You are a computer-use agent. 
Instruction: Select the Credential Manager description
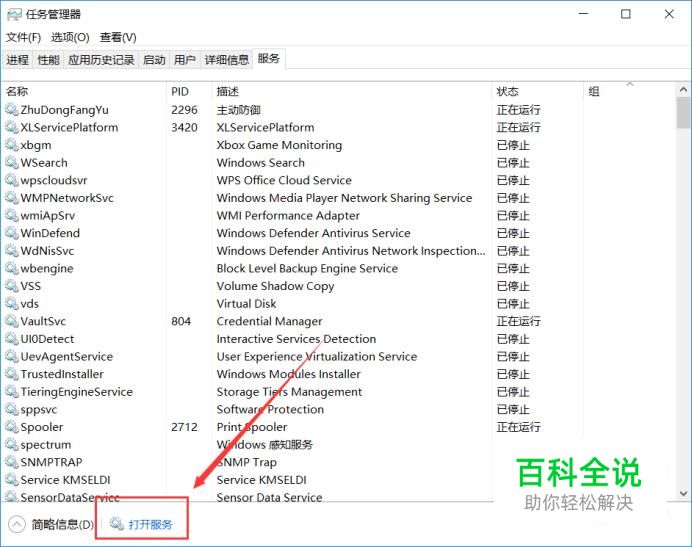(x=269, y=321)
